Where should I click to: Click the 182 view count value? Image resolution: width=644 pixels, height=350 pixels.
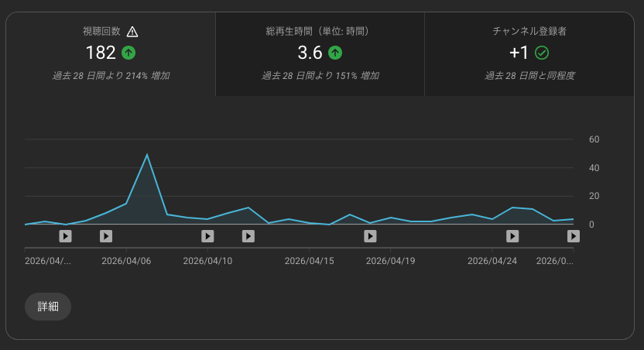tap(101, 53)
